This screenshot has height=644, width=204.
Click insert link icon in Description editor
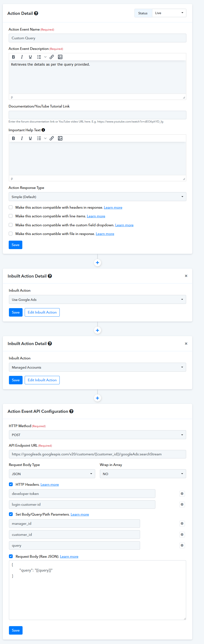click(52, 57)
